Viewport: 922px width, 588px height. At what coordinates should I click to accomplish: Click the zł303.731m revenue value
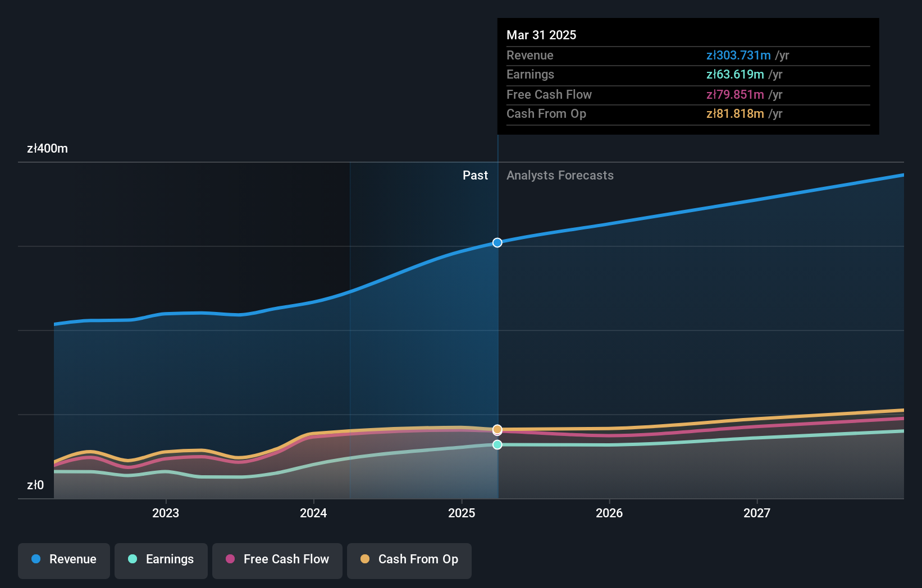pyautogui.click(x=738, y=56)
